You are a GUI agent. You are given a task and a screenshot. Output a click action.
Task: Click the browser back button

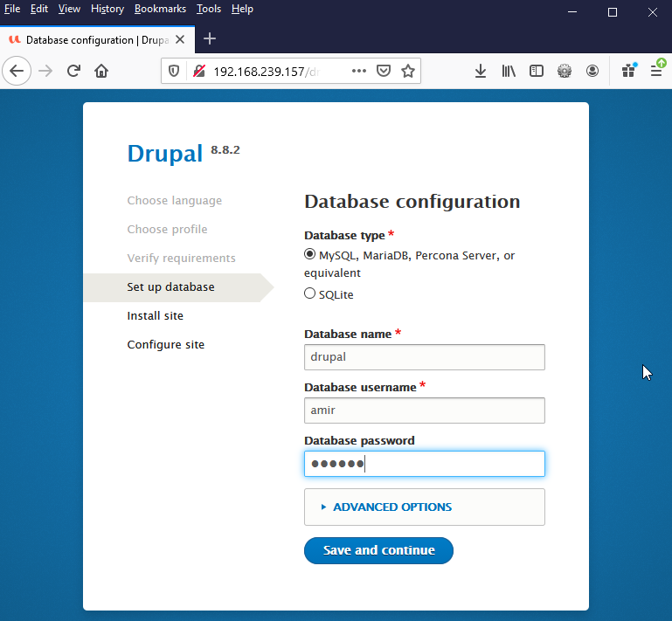(17, 71)
